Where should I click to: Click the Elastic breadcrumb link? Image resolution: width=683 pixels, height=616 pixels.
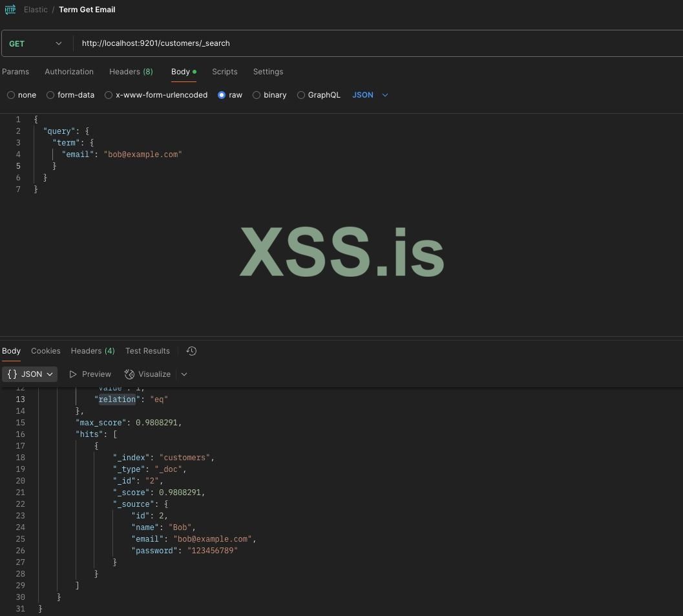tap(36, 10)
